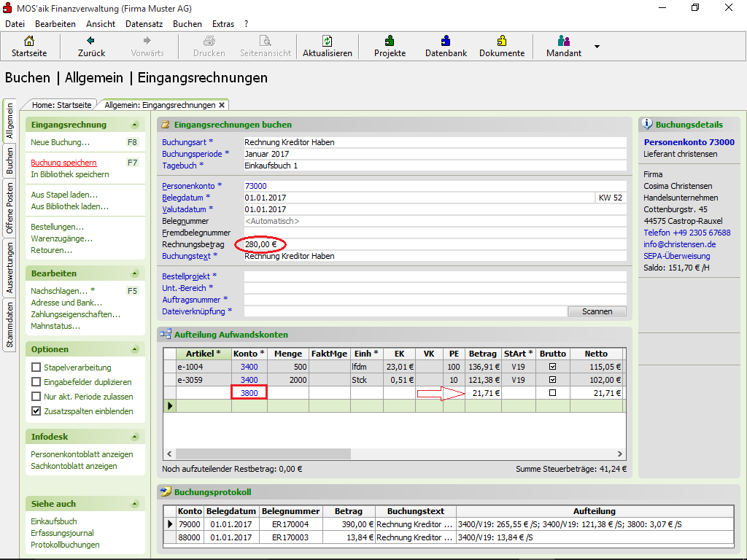The height and width of the screenshot is (560, 747).
Task: Click the Scannen button
Action: (x=597, y=311)
